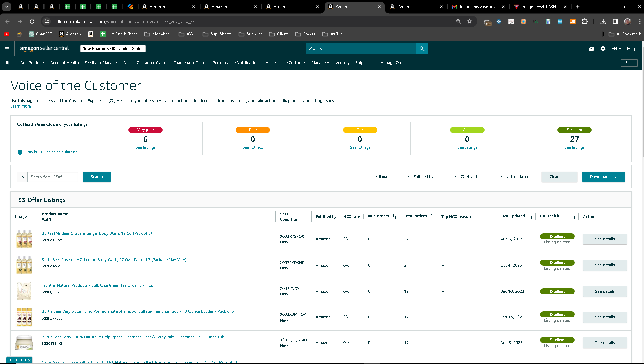Close the FEEDBACK widget
The width and height of the screenshot is (644, 364).
pos(29,360)
